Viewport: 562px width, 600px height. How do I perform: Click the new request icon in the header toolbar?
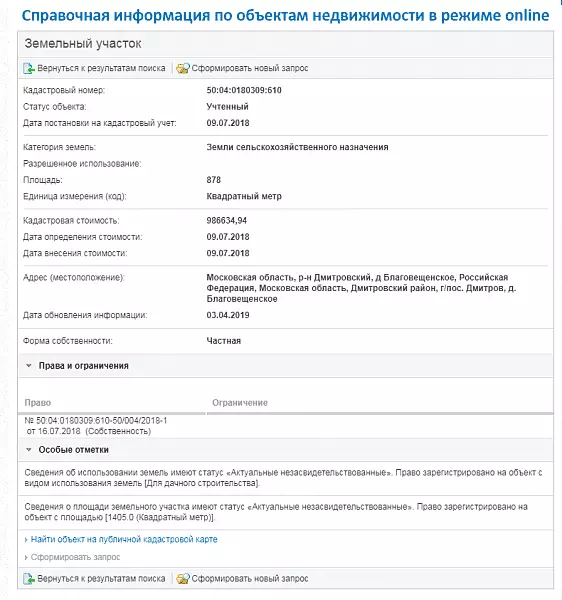182,68
